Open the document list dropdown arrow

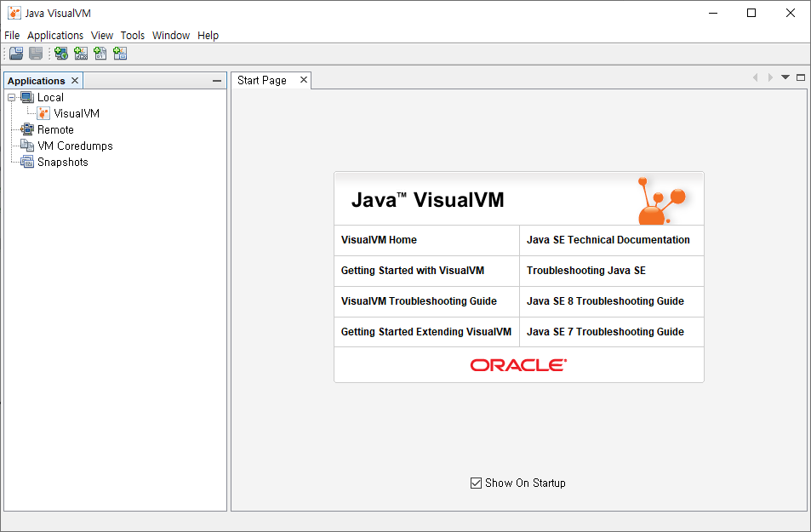tap(785, 77)
